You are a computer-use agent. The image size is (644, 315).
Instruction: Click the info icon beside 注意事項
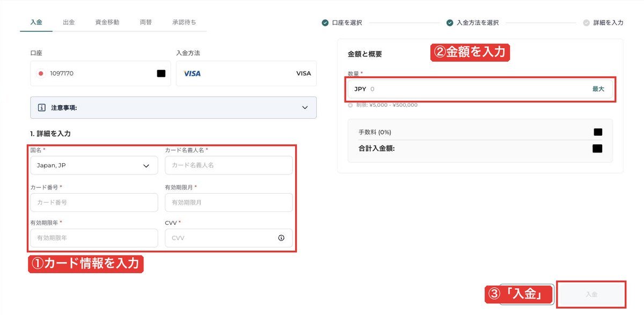42,107
